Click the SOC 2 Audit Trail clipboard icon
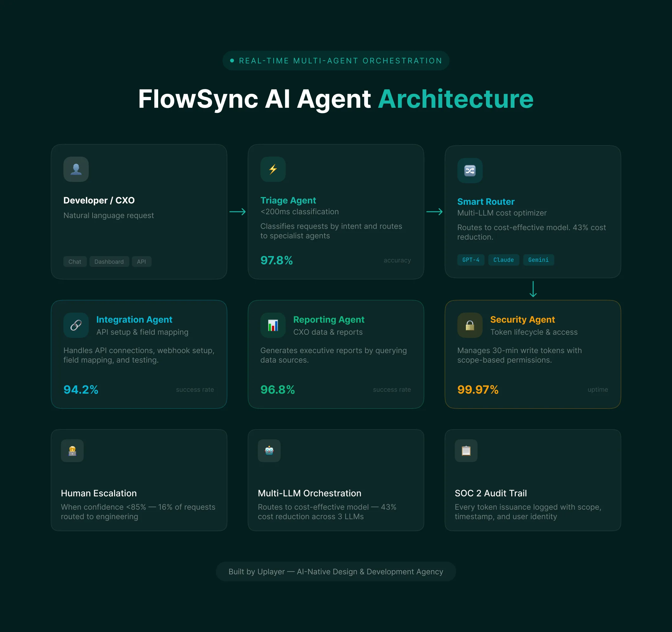Screen dimensions: 672x632 (466, 450)
